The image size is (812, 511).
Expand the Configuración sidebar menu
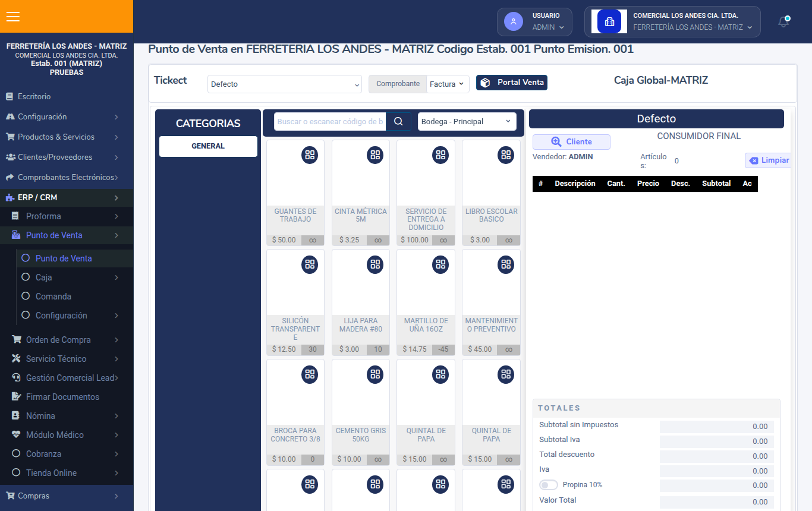coord(67,117)
